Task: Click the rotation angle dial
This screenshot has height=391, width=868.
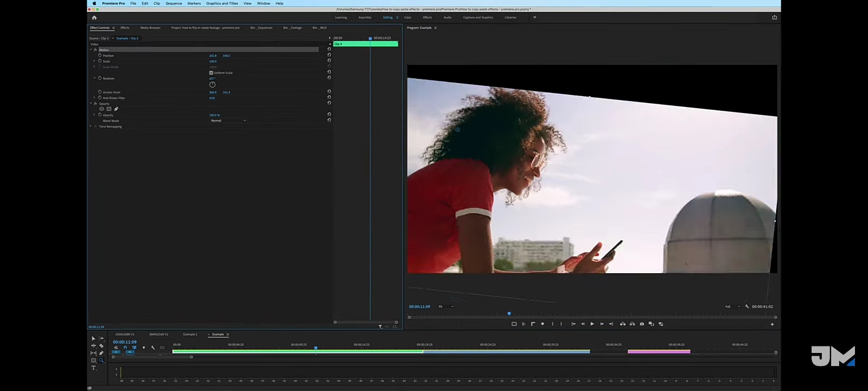Action: 212,85
